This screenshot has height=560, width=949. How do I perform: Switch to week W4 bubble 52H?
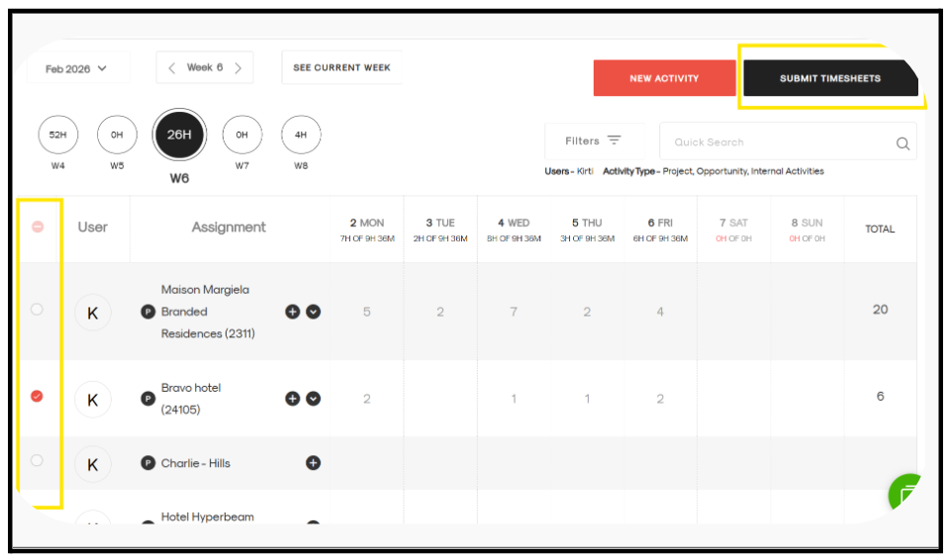pos(57,135)
